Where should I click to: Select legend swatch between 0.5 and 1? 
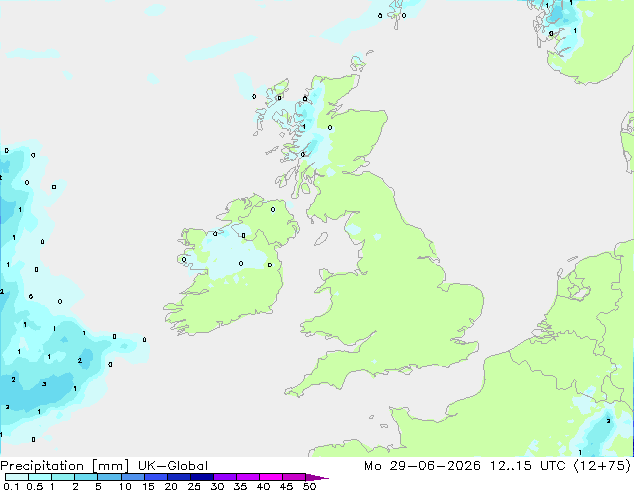click(40, 477)
